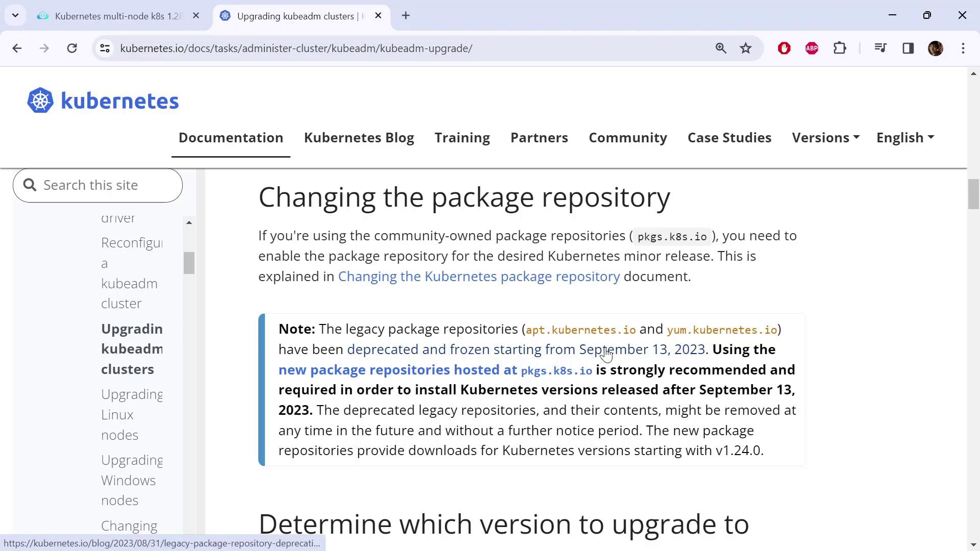Open Changing the Kubernetes package repository link
The image size is (980, 551).
[x=479, y=277]
